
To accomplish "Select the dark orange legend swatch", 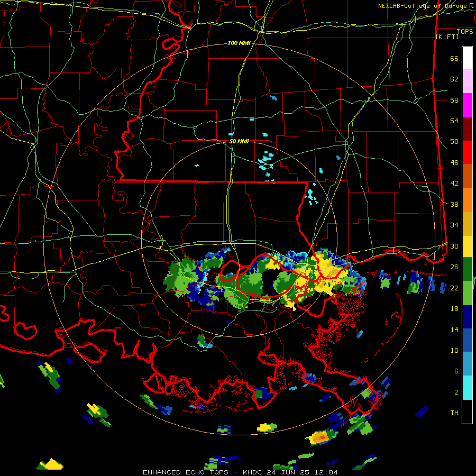I will pyautogui.click(x=467, y=176).
